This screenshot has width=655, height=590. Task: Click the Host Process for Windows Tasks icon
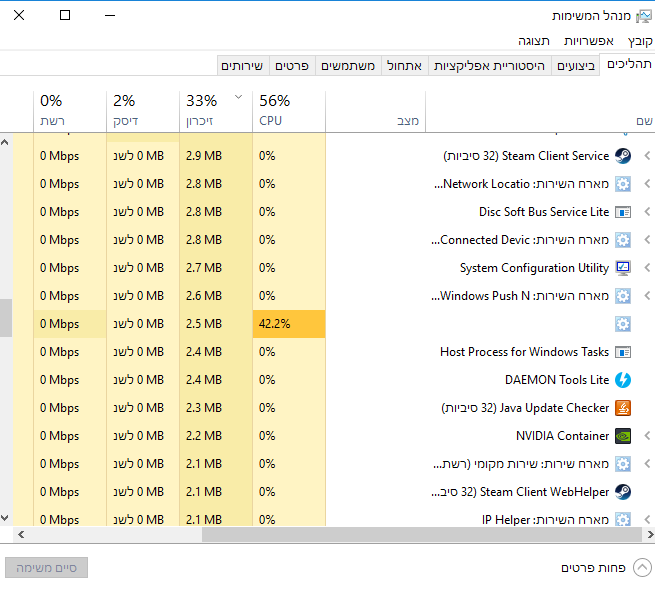tap(623, 352)
